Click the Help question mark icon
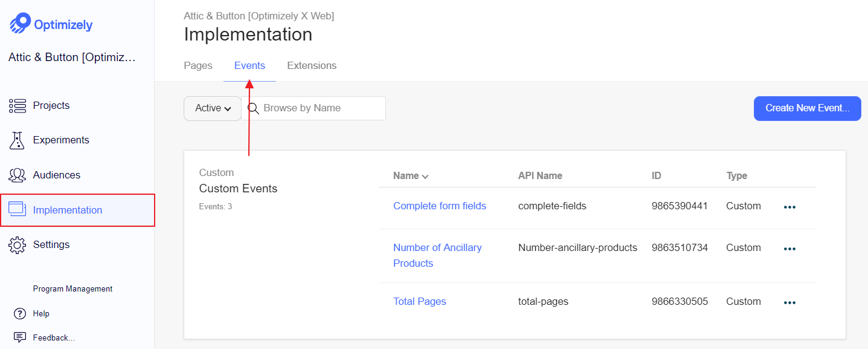 point(20,313)
